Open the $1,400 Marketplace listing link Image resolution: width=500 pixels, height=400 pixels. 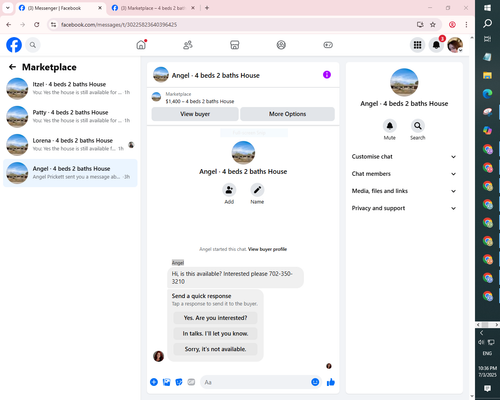(200, 101)
